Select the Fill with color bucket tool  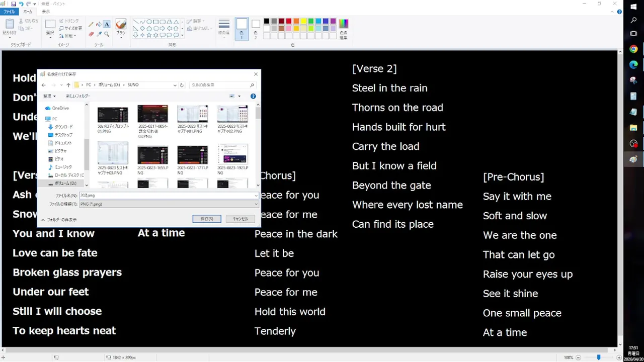click(99, 24)
